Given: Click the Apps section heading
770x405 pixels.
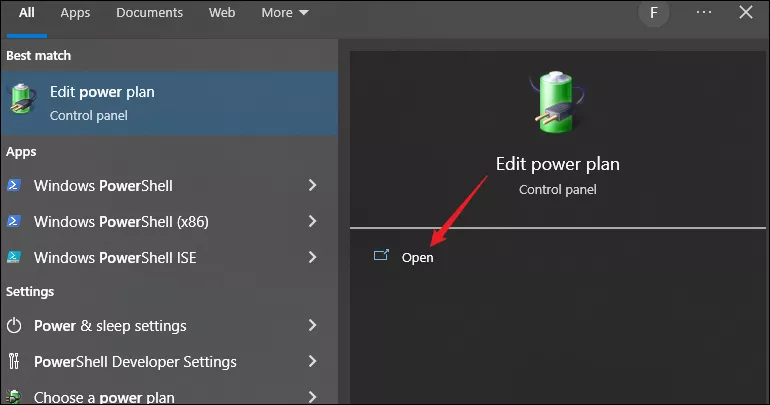Looking at the screenshot, I should [x=21, y=152].
